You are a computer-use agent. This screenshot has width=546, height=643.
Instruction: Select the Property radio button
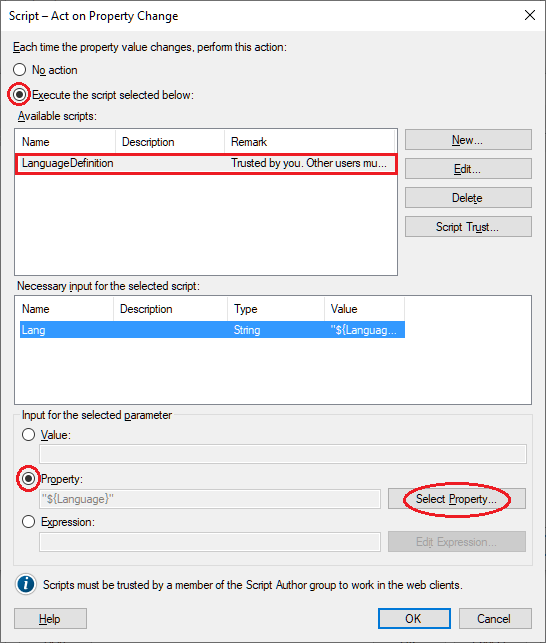pyautogui.click(x=28, y=479)
